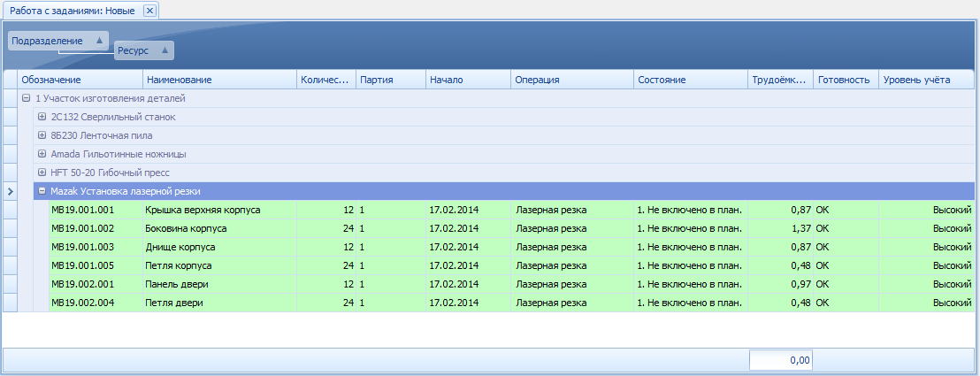Sort by Количество column header
Viewport: 980px width, 376px height.
point(326,80)
